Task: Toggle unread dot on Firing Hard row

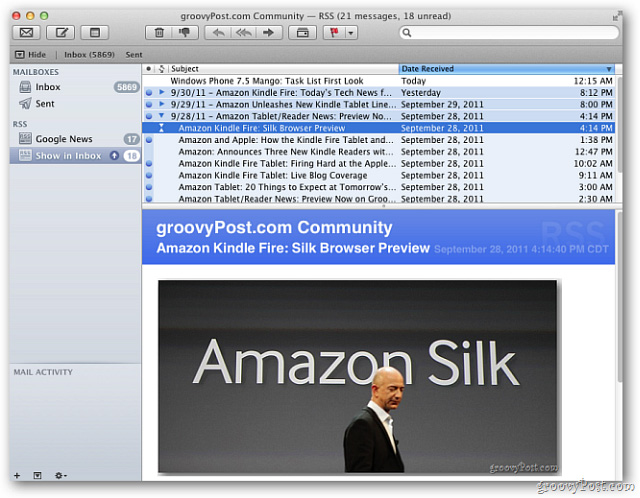Action: click(x=149, y=164)
